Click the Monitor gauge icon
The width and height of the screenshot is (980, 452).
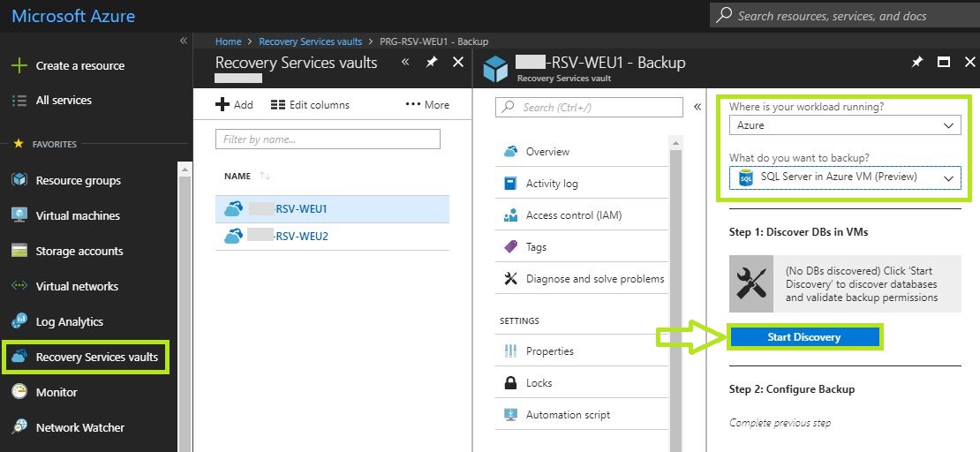coord(20,392)
